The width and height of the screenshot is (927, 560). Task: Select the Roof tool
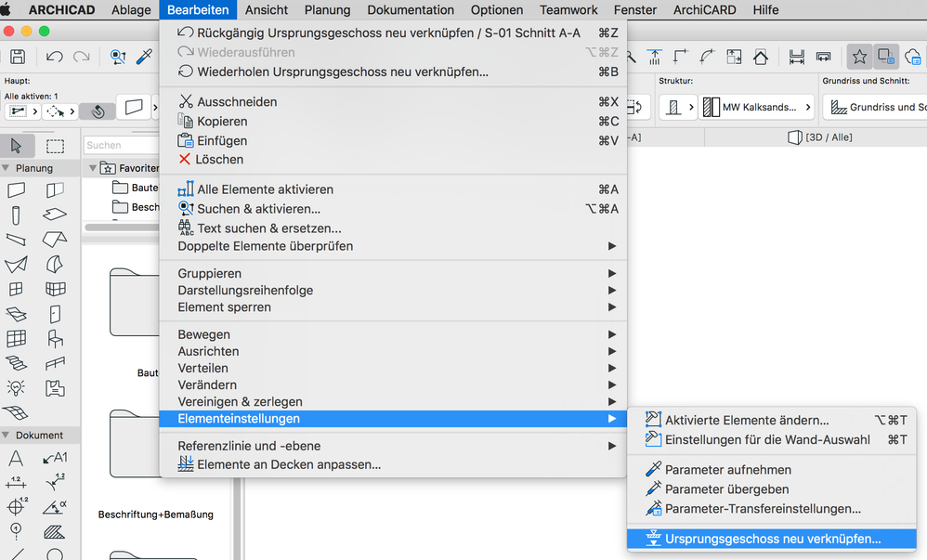pos(55,240)
